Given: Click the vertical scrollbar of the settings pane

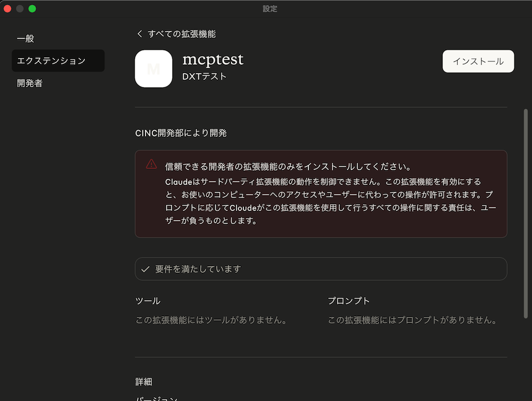Looking at the screenshot, I should tap(526, 213).
